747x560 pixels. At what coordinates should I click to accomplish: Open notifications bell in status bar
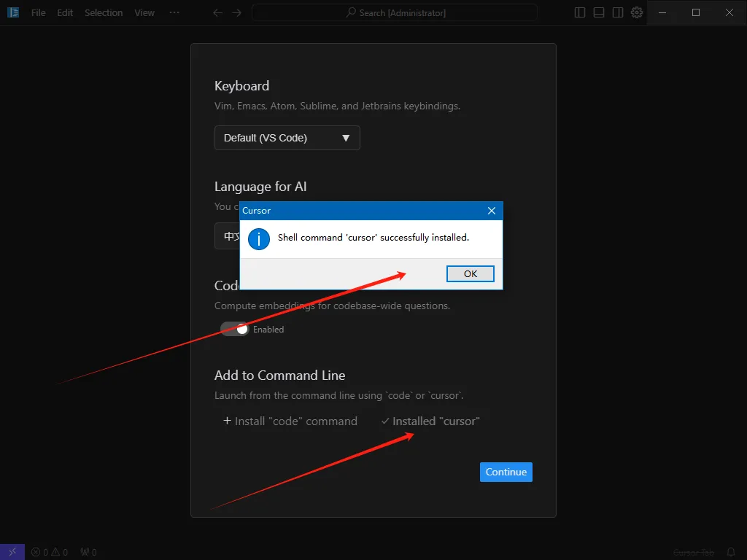(x=731, y=553)
